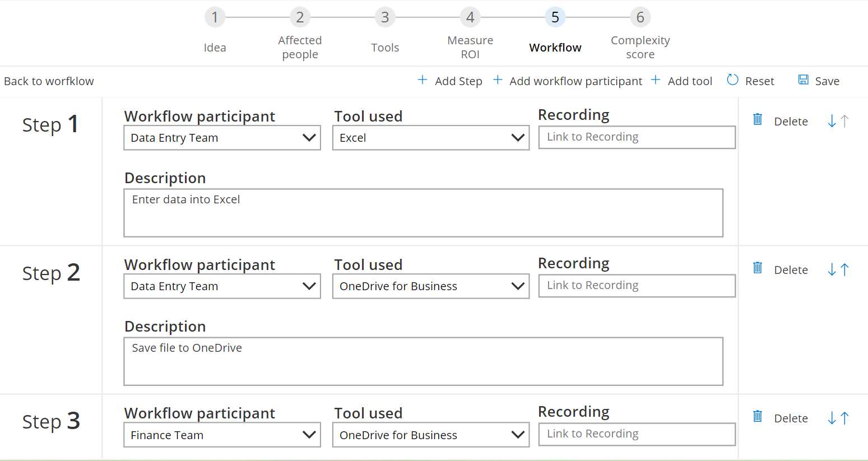Go to the Measure ROI wizard step

(470, 17)
